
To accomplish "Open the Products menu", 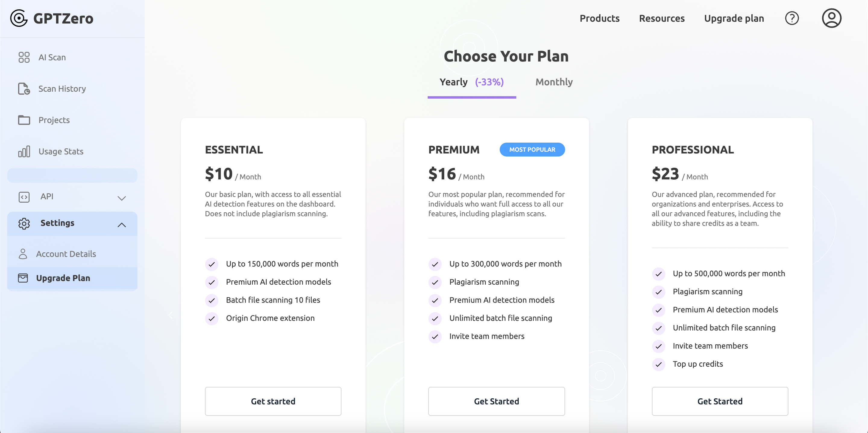I will [x=599, y=18].
